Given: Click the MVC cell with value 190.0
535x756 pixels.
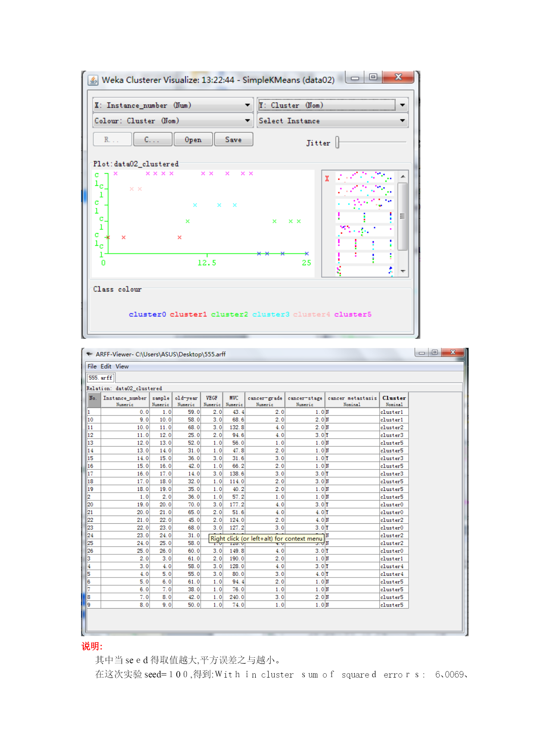Looking at the screenshot, I should (x=234, y=559).
